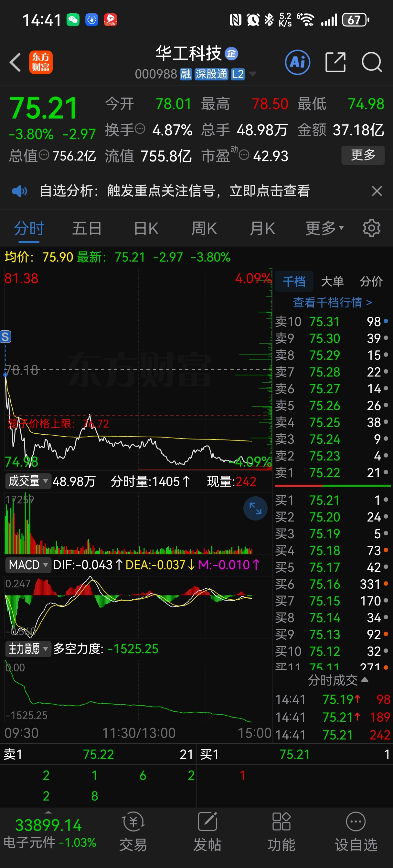Tap 卖10 row at 75.31
The height and width of the screenshot is (868, 393).
click(332, 321)
